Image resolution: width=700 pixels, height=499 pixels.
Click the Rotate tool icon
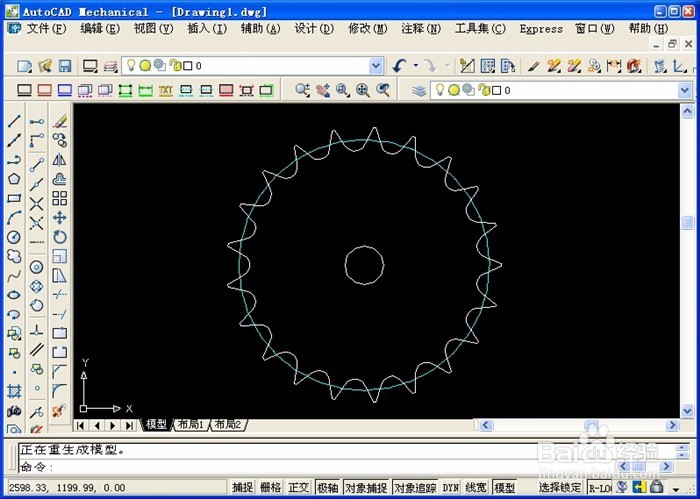pos(59,237)
